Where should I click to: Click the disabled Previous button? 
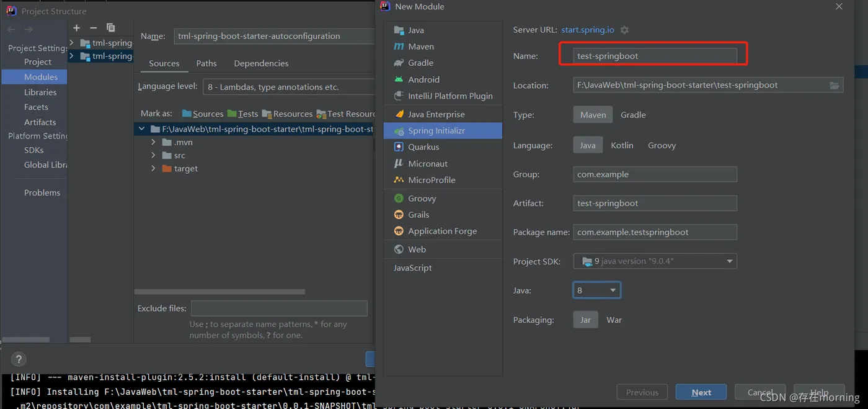(642, 392)
